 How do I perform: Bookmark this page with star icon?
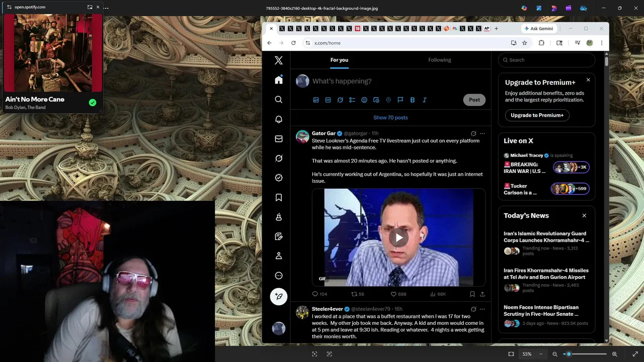[x=524, y=43]
